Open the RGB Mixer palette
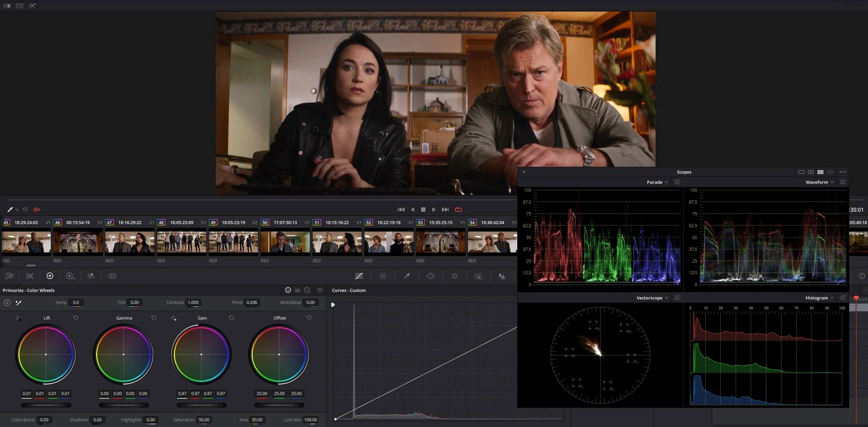This screenshot has width=868, height=427. click(91, 276)
